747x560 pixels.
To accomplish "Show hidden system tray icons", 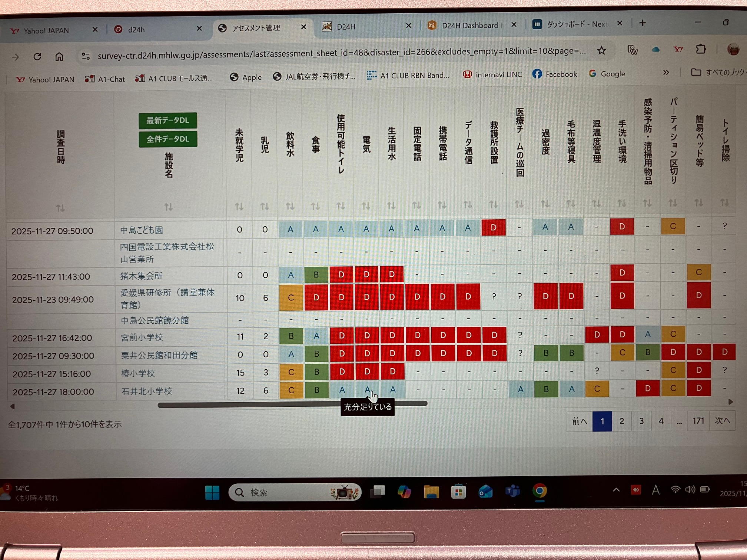I will 616,490.
